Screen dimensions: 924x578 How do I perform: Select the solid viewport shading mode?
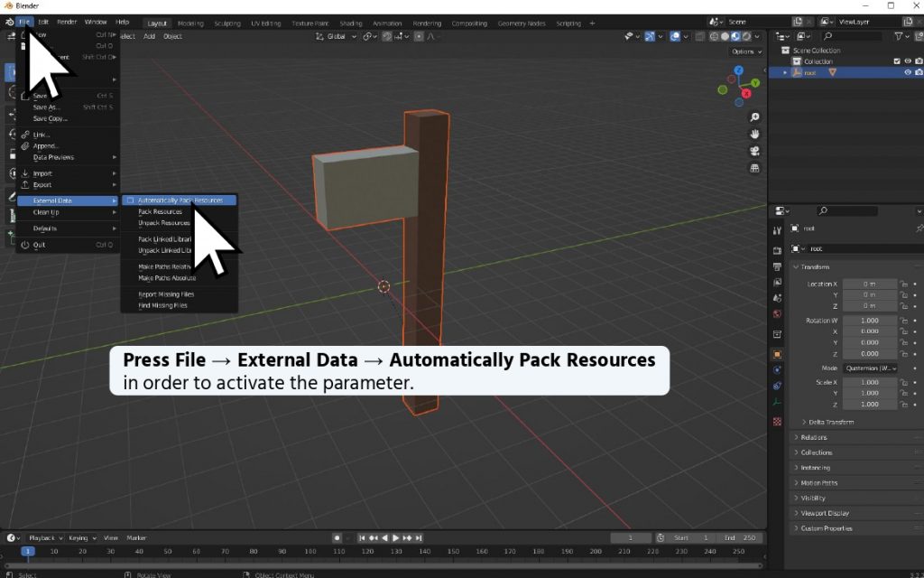(725, 36)
